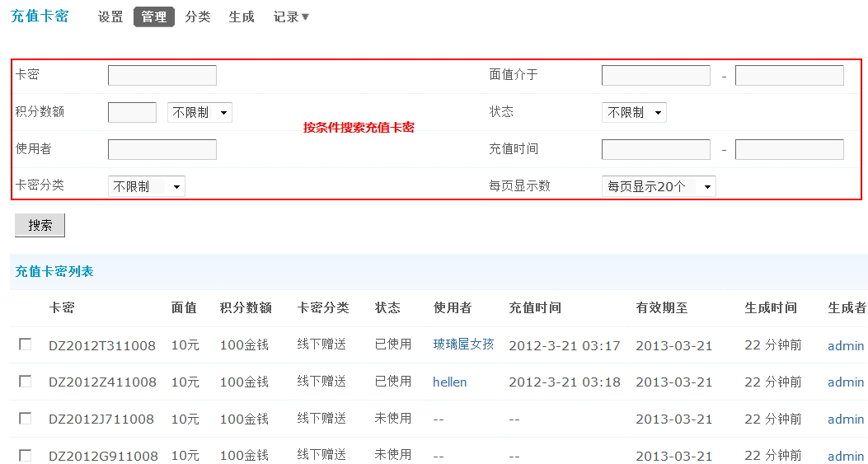Check the box for card DZ2012T311008
Screen dimensions: 868x464
click(x=26, y=344)
